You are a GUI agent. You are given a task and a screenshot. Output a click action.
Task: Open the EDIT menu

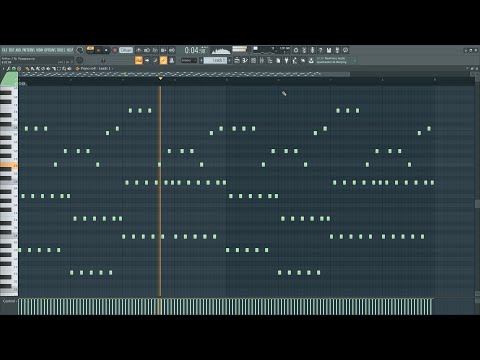point(11,50)
